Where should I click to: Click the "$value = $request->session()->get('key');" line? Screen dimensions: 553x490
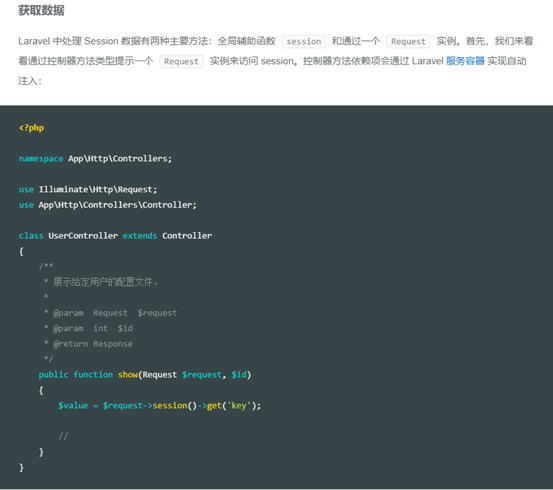tap(159, 406)
